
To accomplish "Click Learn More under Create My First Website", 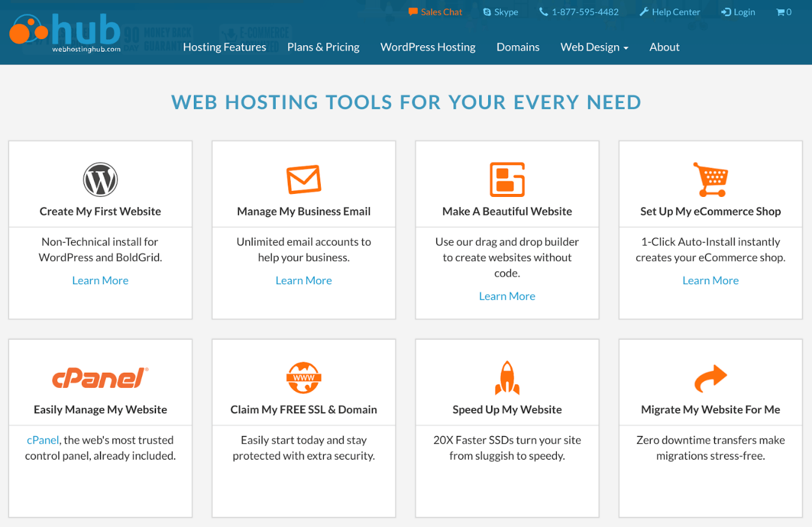I will pos(101,281).
